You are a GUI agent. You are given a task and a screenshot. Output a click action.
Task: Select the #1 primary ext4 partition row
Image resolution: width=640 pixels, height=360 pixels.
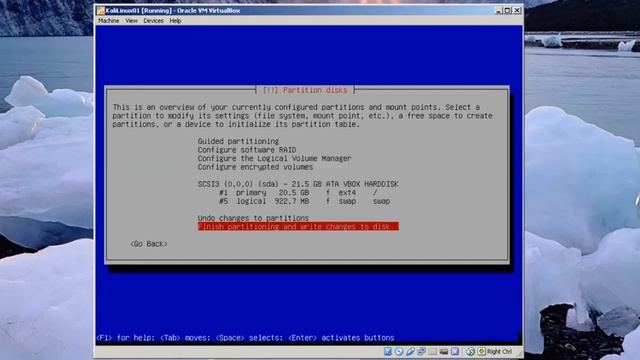[x=298, y=193]
